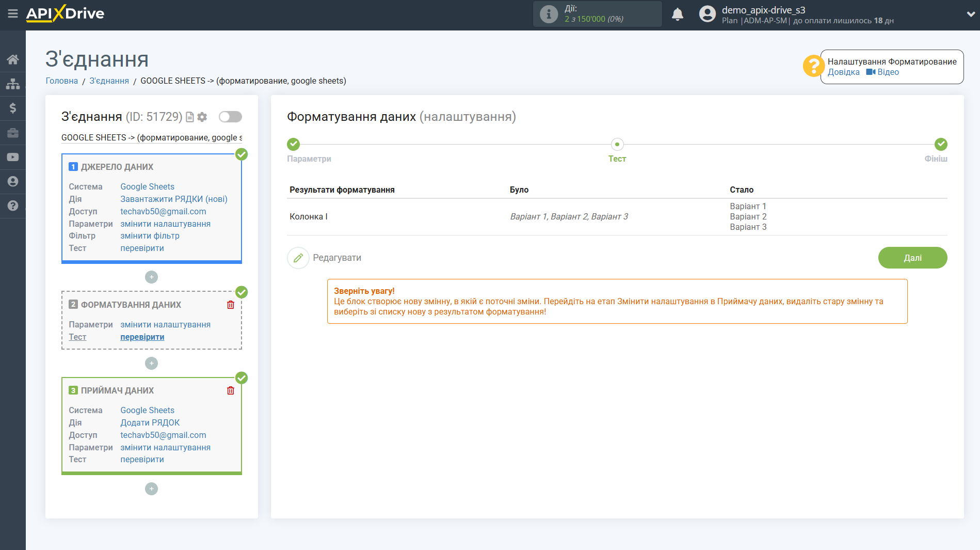Click formatting змінити налаштування link
The image size is (980, 550).
tap(165, 324)
